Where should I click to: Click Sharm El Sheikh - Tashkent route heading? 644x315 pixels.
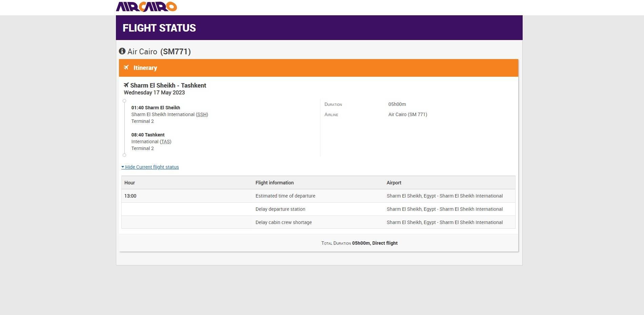point(168,86)
